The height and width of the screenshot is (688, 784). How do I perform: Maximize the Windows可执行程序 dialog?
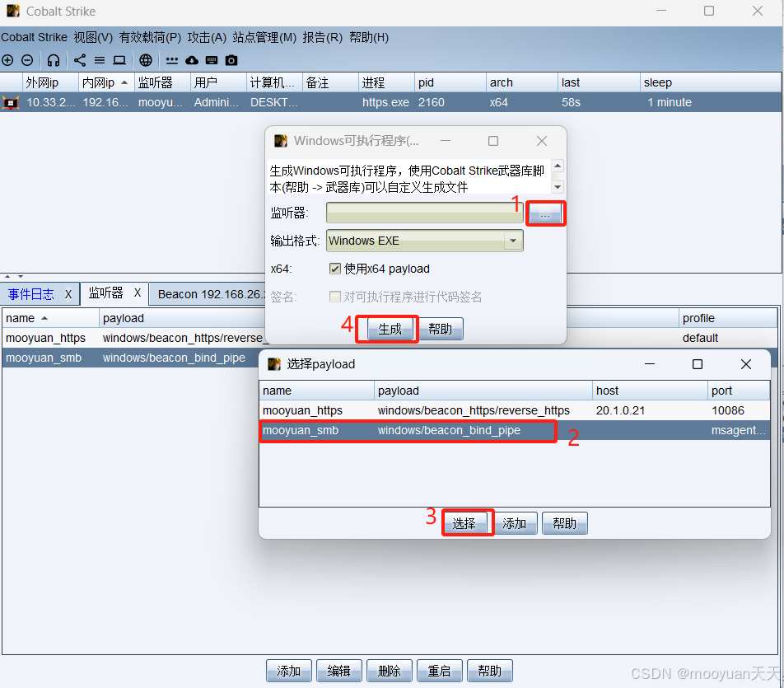tap(493, 141)
